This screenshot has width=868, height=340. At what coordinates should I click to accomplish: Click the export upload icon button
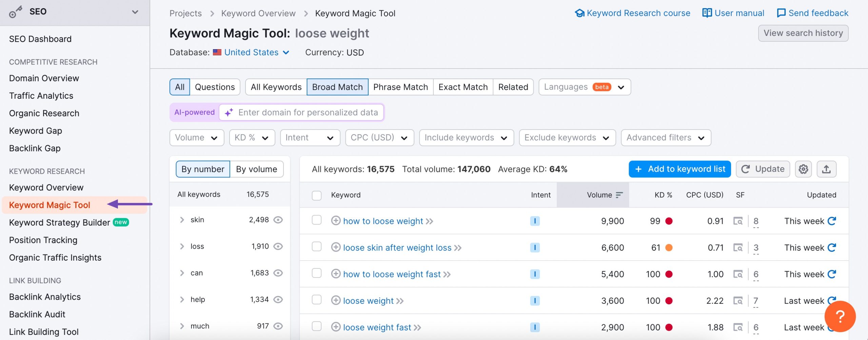[826, 169]
